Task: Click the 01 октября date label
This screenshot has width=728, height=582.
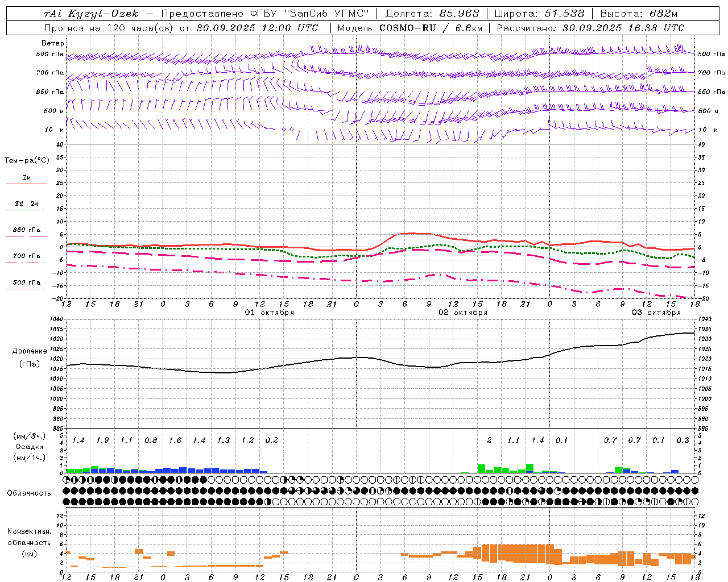Action: [270, 313]
